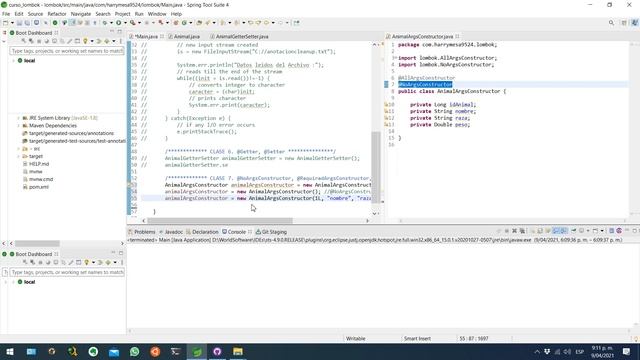
Task: Click the Spring perspective icon at far right
Action: pos(634,23)
